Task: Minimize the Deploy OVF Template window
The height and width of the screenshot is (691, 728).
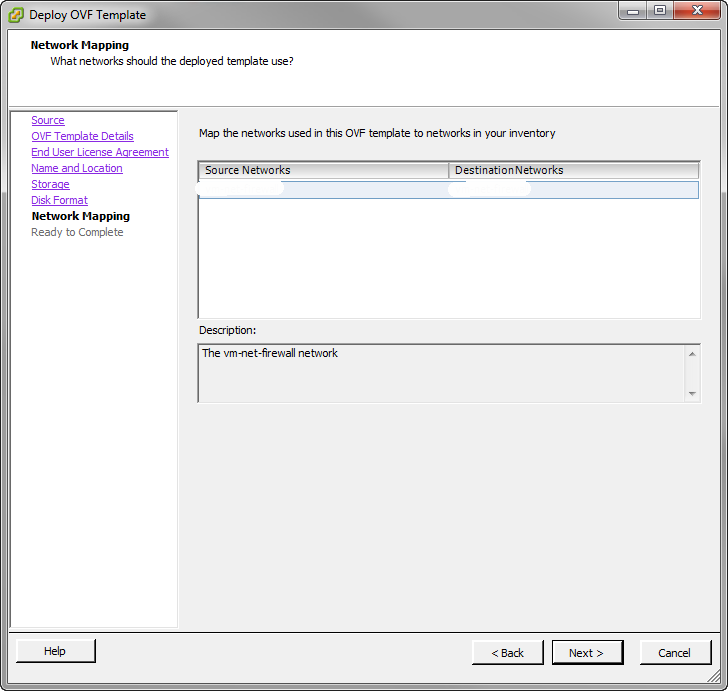Action: (x=632, y=11)
